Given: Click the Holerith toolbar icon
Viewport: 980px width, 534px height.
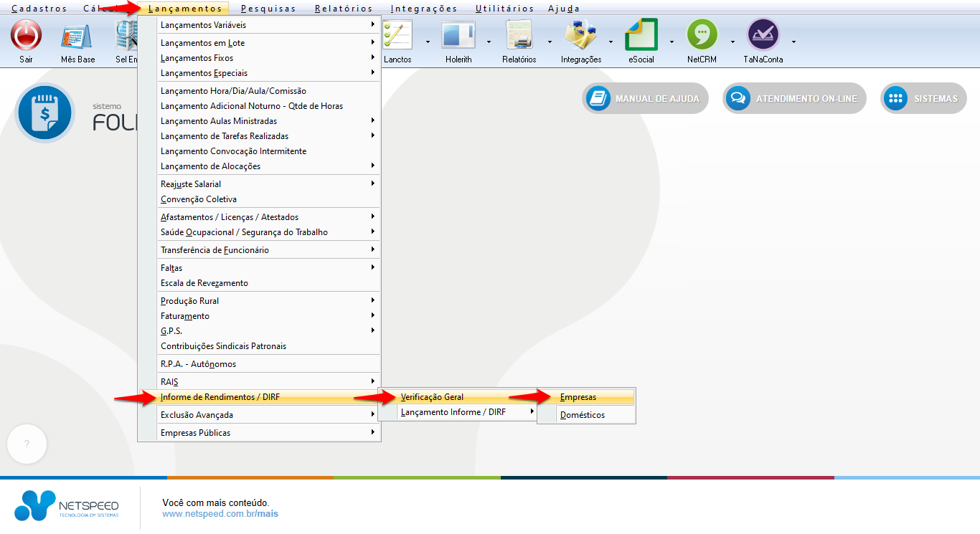Looking at the screenshot, I should [458, 35].
